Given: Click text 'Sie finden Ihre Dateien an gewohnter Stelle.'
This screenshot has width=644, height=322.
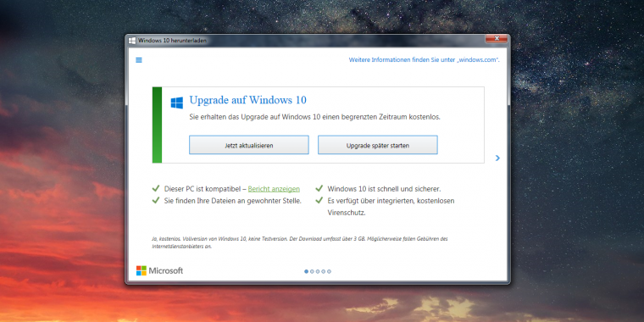Looking at the screenshot, I should click(233, 201).
